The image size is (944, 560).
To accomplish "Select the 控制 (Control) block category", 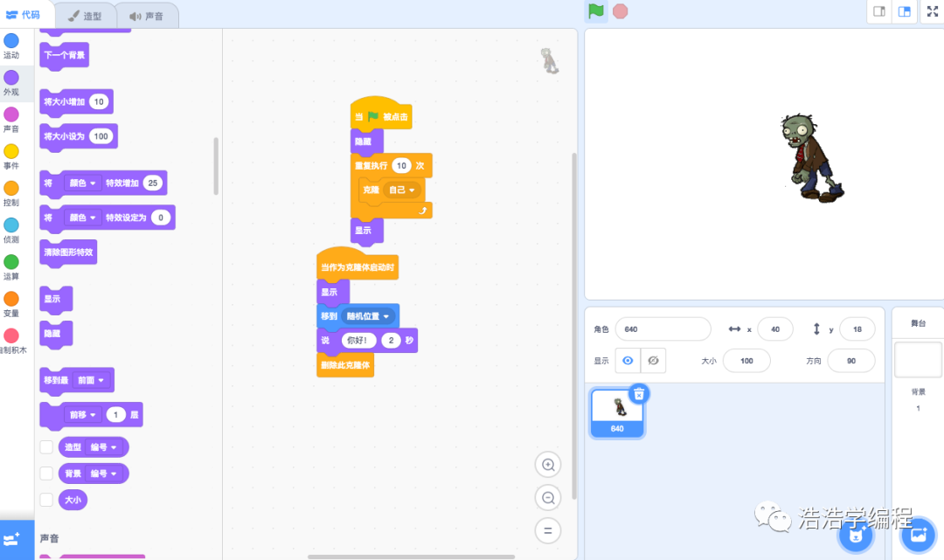I will tap(11, 194).
